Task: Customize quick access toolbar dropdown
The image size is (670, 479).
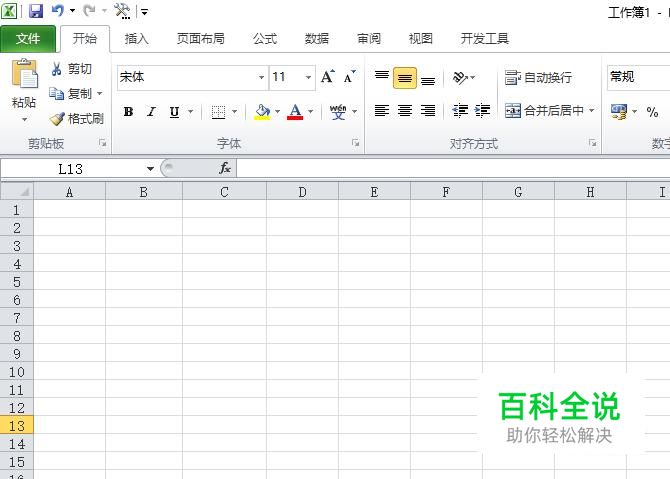Action: (x=144, y=12)
